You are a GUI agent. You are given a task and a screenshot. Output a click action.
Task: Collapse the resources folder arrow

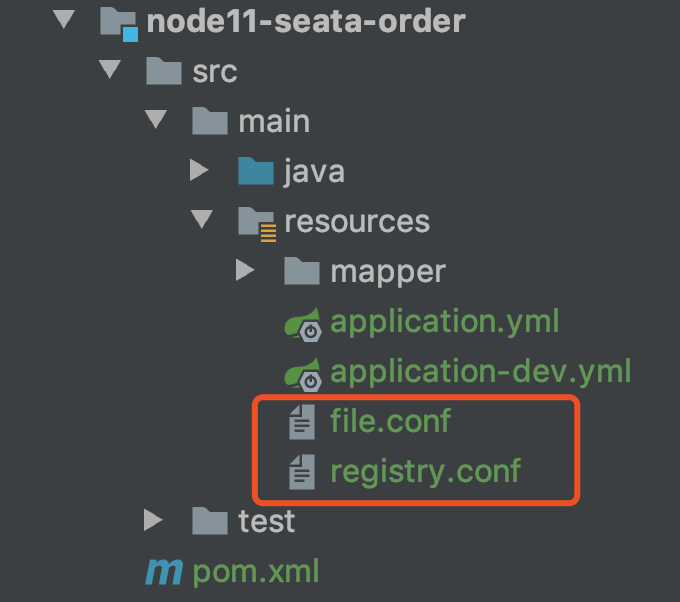(x=202, y=219)
